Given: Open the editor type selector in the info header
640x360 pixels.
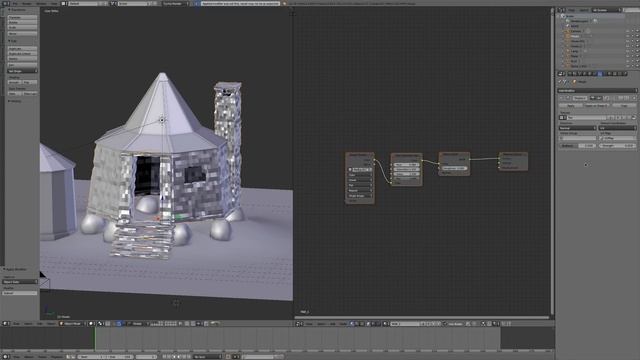Looking at the screenshot, I should (x=5, y=3).
